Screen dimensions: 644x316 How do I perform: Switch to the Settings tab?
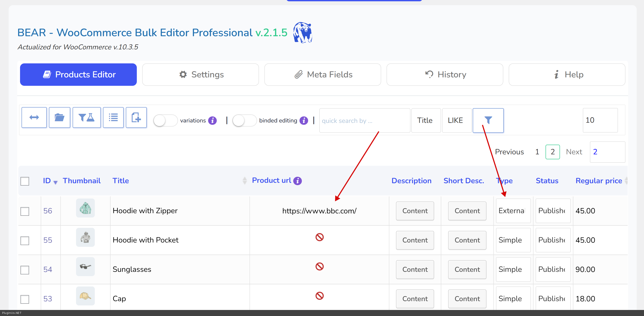coord(200,75)
